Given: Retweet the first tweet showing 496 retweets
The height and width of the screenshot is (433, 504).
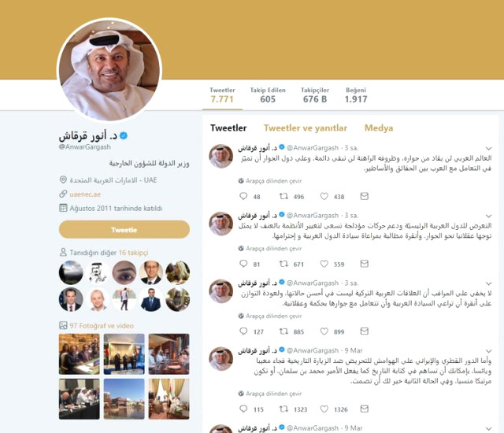Looking at the screenshot, I should (x=283, y=196).
